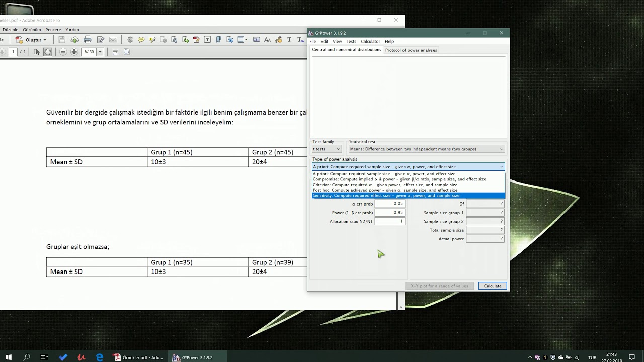Select A priori option in list
This screenshot has height=362, width=644.
point(409,174)
